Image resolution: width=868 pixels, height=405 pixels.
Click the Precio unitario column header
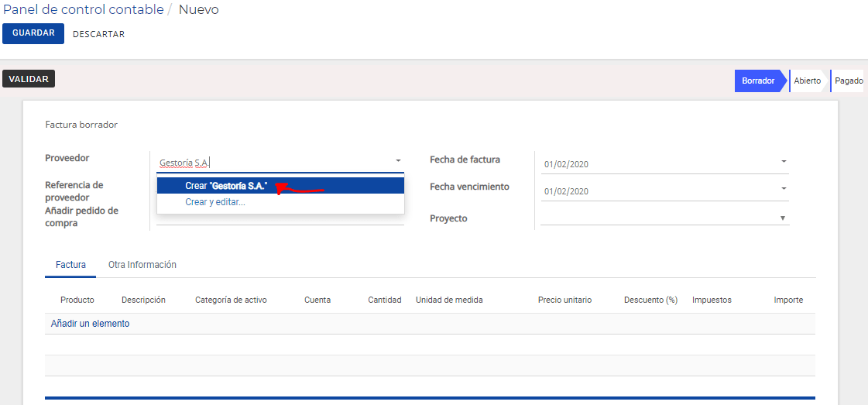point(564,300)
